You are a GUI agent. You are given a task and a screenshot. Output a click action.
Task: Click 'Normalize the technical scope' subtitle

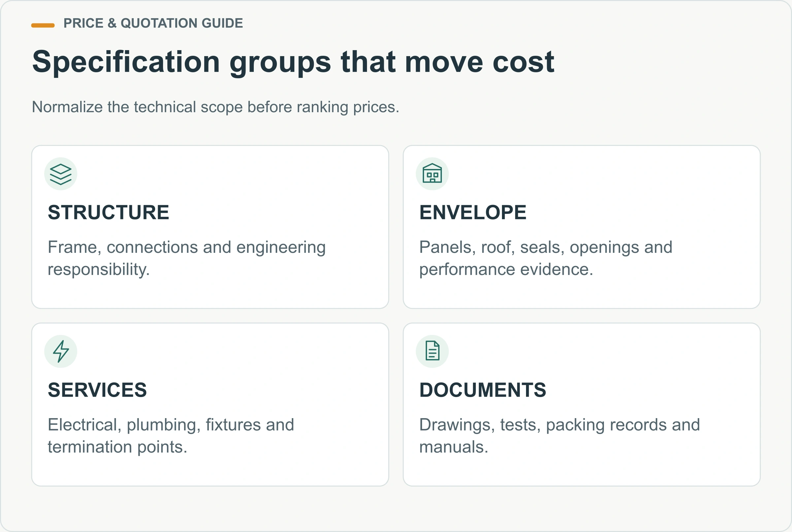point(216,107)
